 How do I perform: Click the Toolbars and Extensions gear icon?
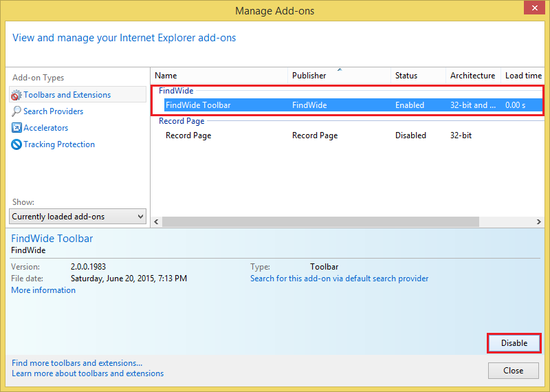tap(16, 95)
